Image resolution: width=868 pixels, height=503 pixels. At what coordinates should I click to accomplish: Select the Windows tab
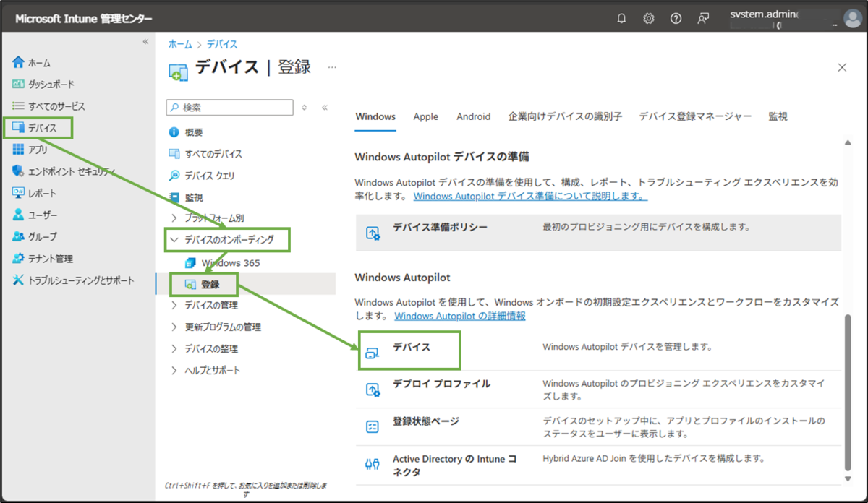click(x=375, y=116)
